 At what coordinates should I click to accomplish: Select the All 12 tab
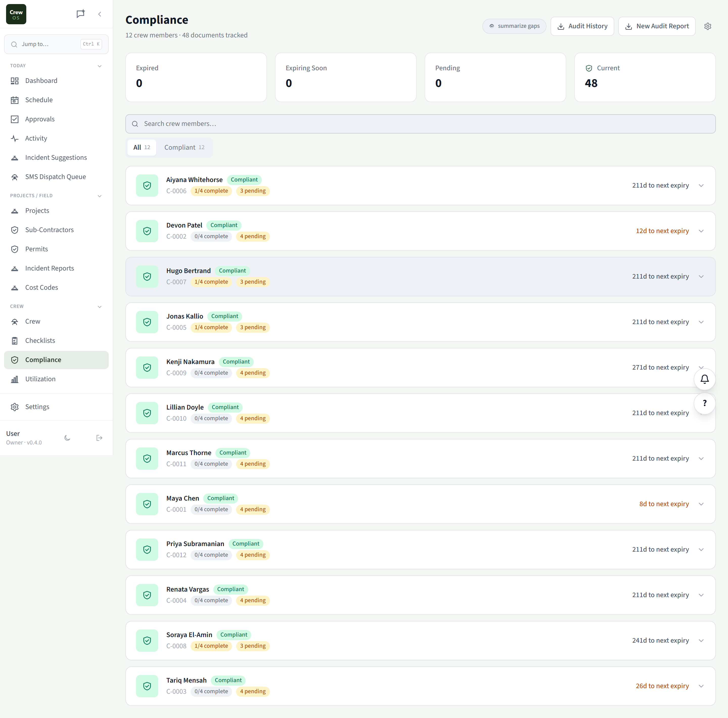tap(142, 147)
